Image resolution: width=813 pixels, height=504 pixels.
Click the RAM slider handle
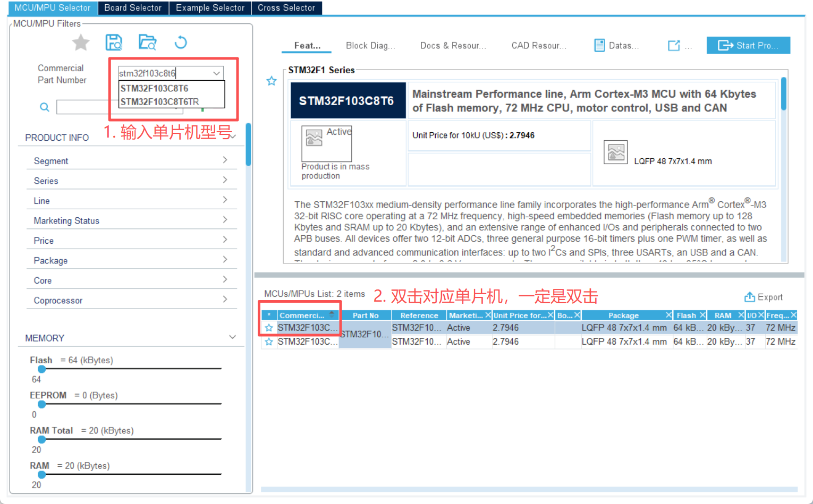[x=42, y=474]
